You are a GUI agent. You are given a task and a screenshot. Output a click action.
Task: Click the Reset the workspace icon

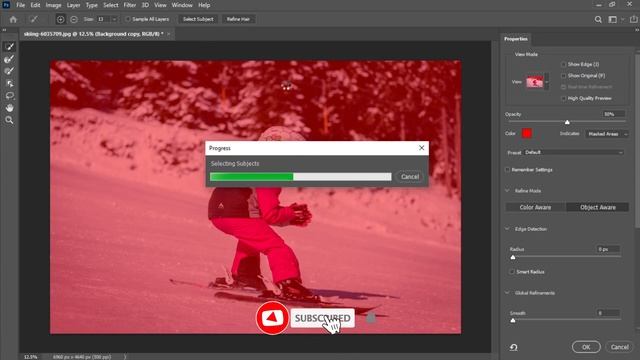click(x=513, y=347)
